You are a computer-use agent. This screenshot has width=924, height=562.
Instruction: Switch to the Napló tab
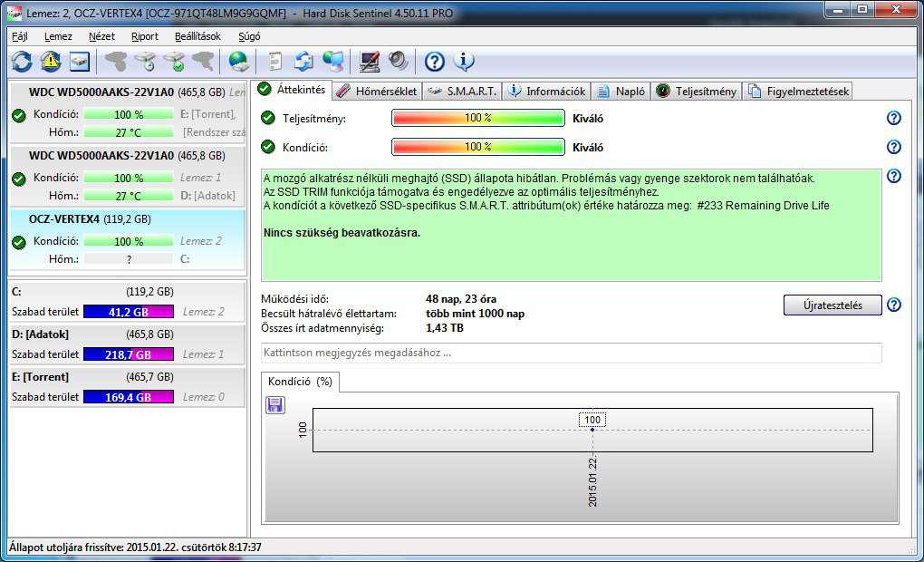[x=621, y=92]
